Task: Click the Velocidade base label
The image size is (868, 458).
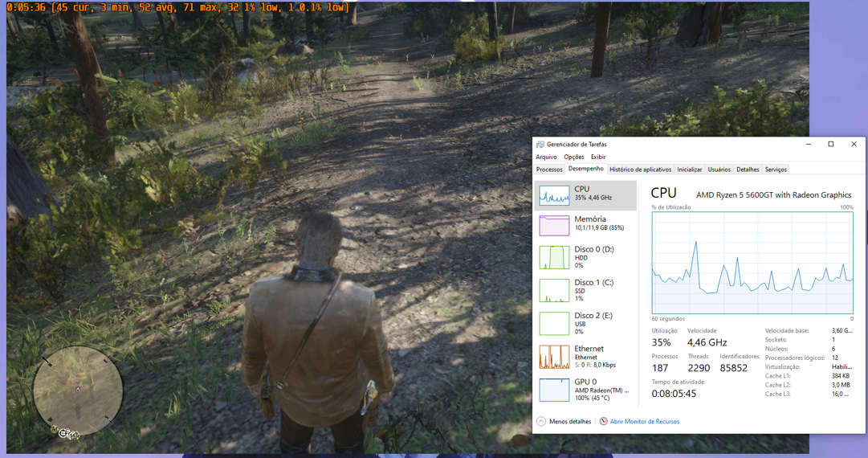Action: tap(787, 330)
